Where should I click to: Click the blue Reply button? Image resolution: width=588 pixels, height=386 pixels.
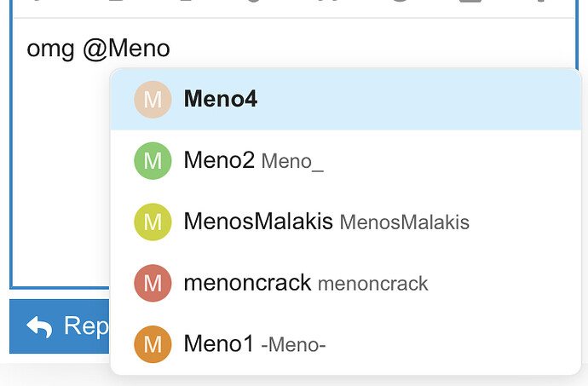click(60, 326)
